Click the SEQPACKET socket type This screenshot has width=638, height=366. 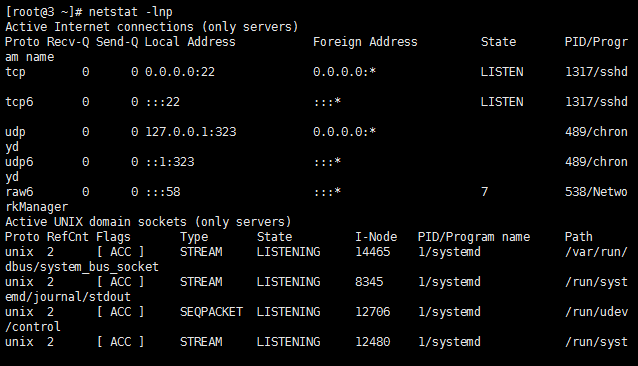211,312
